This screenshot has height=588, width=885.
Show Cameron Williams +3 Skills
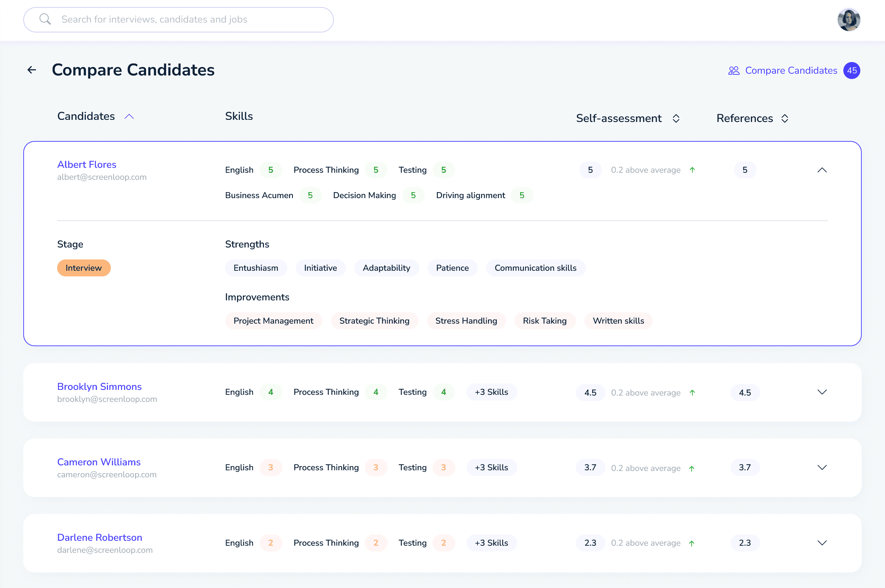point(491,468)
